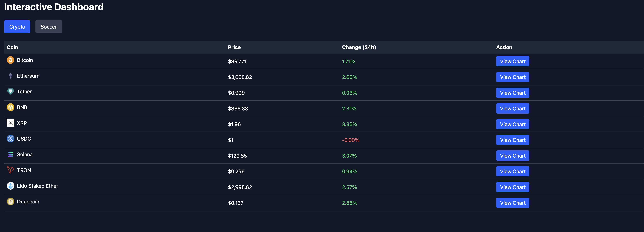This screenshot has height=232, width=644.
Task: Click the 1.71% change value
Action: tap(348, 61)
